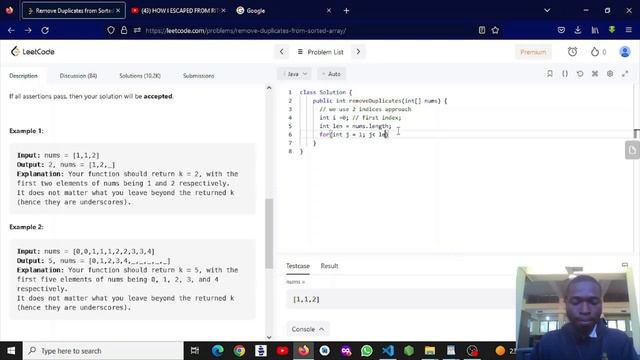Viewport: 640px width, 360px height.
Task: Switch to the Solutions tab
Action: (x=140, y=76)
